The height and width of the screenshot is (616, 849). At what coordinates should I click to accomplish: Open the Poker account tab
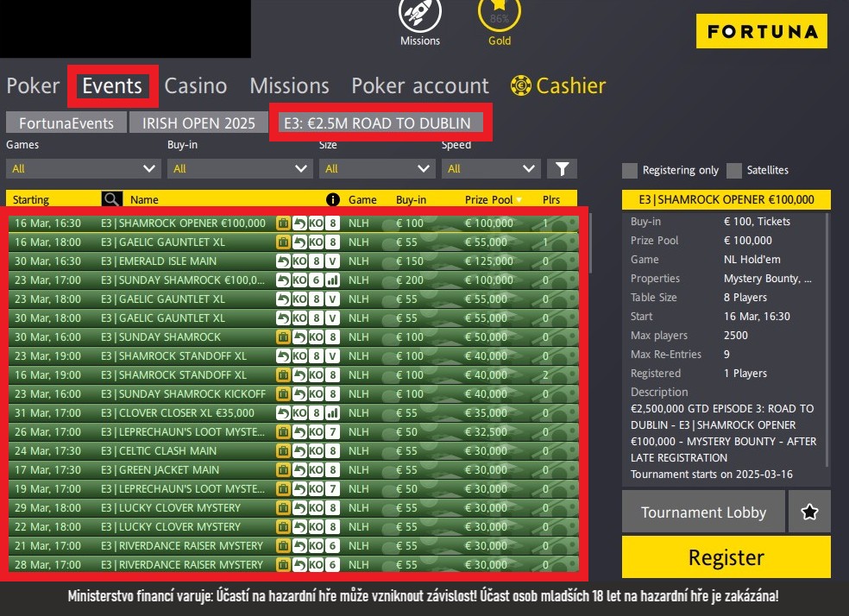pyautogui.click(x=419, y=85)
